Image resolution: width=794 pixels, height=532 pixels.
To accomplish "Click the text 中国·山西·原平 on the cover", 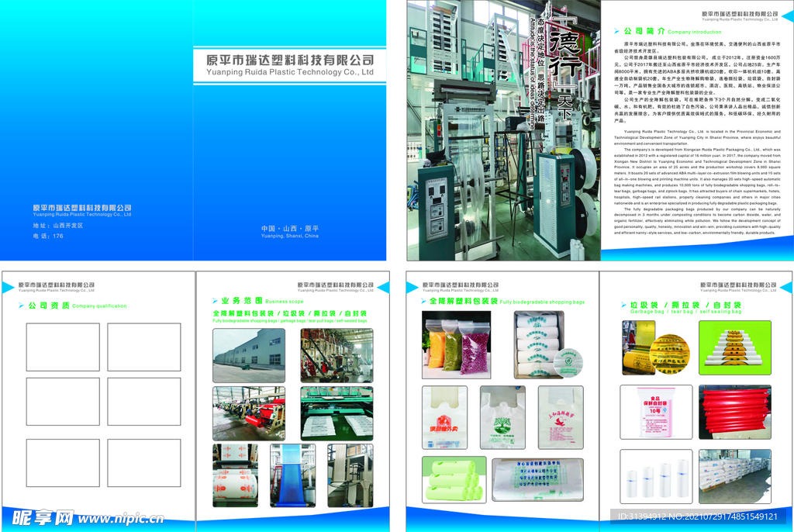I will point(290,229).
